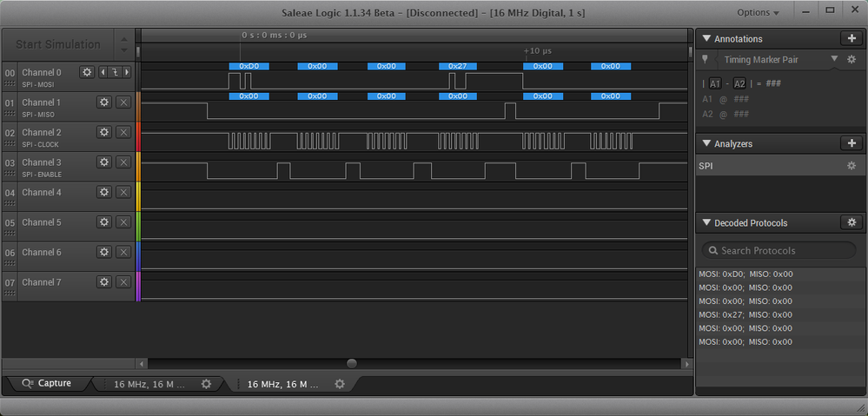868x416 pixels.
Task: Open SPI analyzer settings gear
Action: [851, 165]
